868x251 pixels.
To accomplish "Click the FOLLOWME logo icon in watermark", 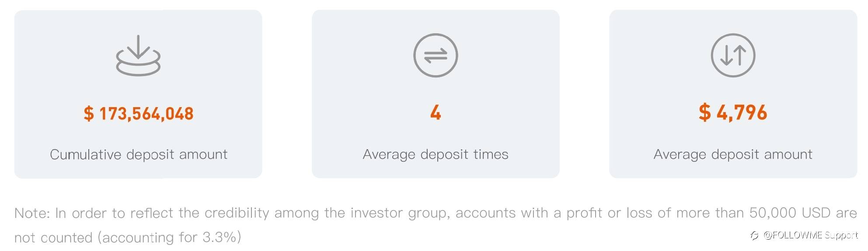I will [x=754, y=236].
